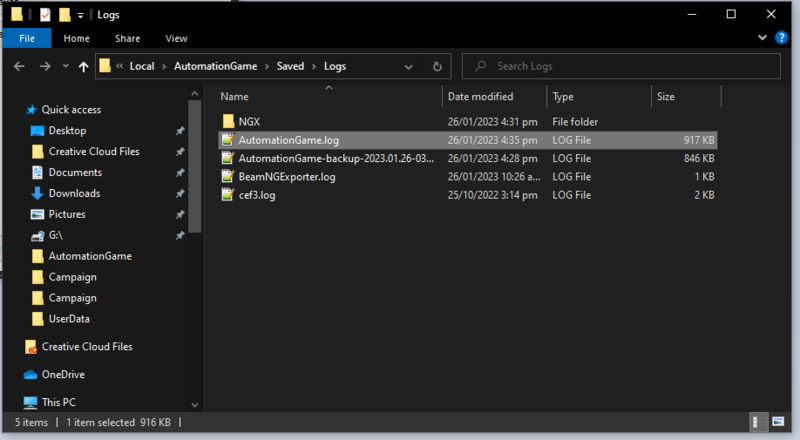The image size is (800, 440).
Task: Click Local in the address breadcrumb
Action: pos(142,66)
